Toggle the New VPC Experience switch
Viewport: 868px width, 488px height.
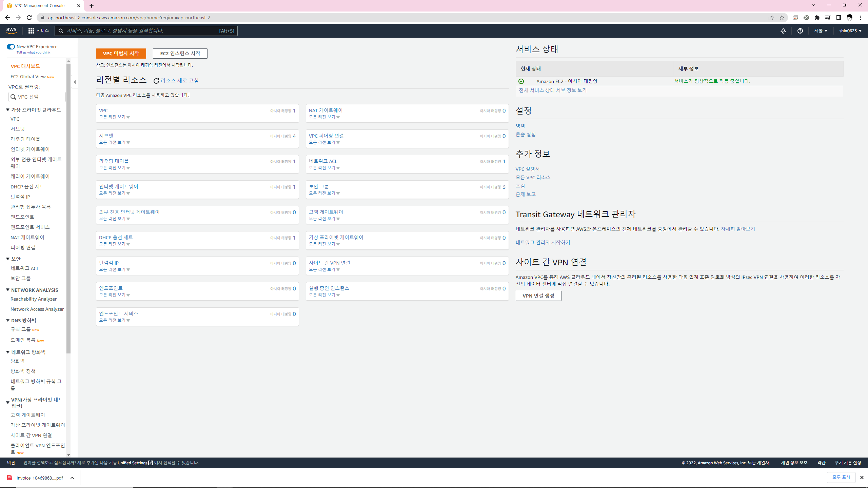tap(11, 47)
